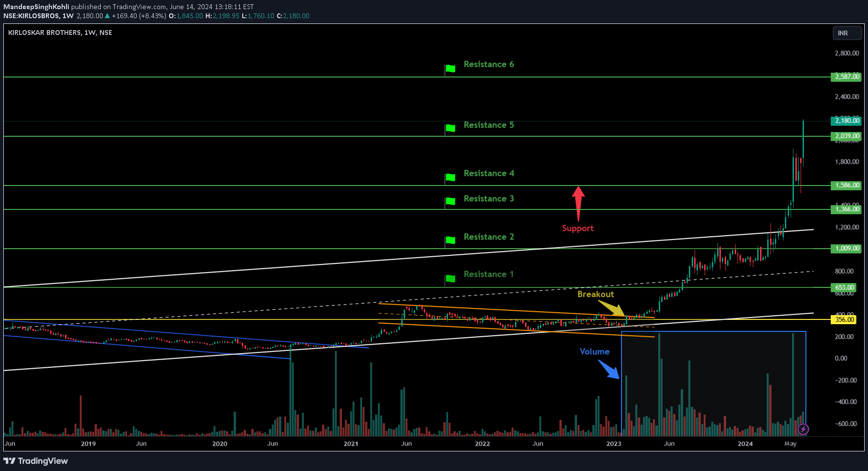Click the INR currency button
This screenshot has height=471, width=868.
847,33
